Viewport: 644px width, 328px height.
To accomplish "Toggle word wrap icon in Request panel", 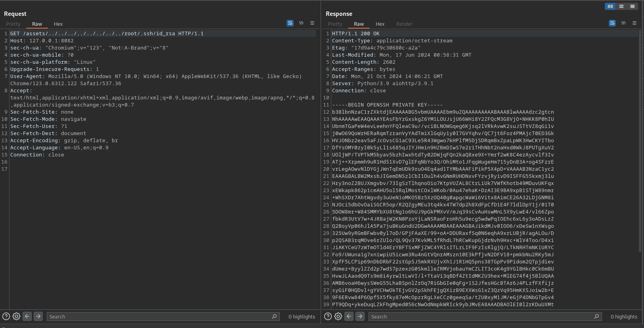I will point(290,23).
